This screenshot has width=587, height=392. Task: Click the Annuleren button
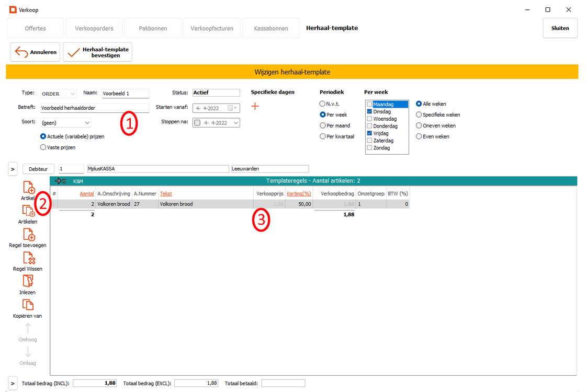pyautogui.click(x=36, y=52)
